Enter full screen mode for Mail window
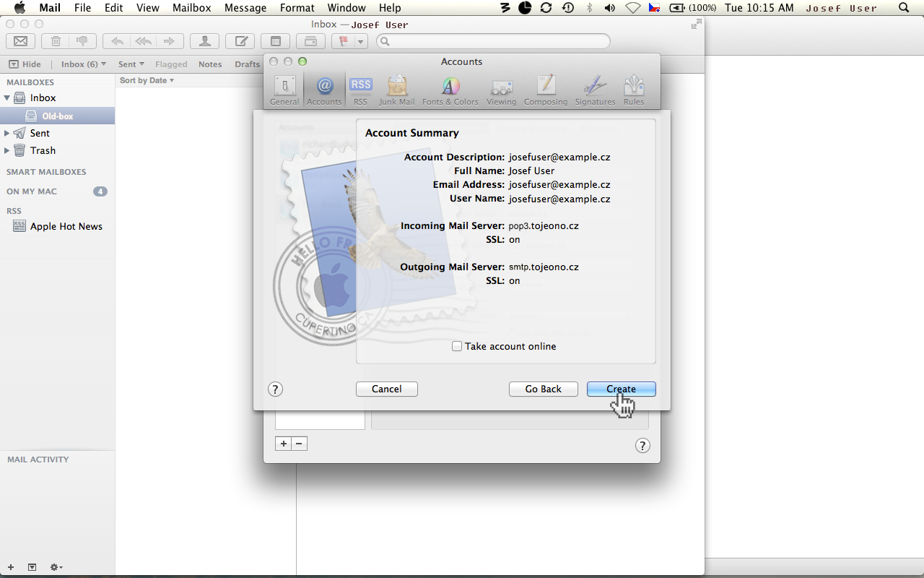The image size is (924, 578). 696,24
